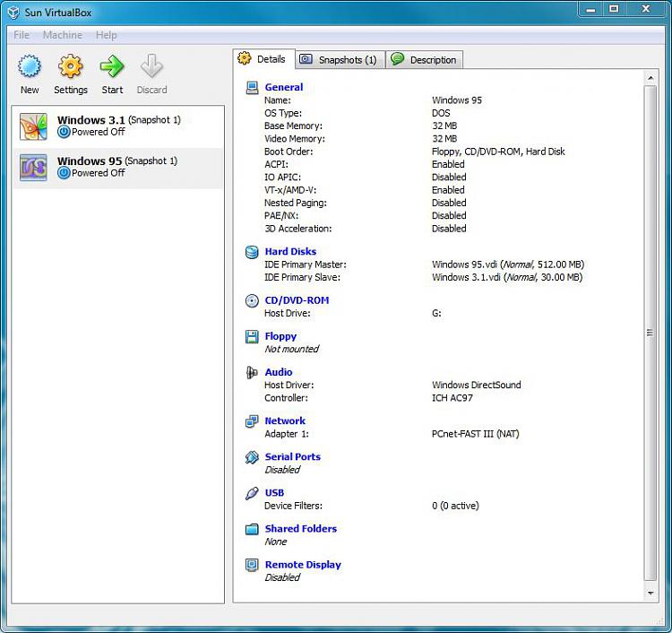The image size is (672, 633).
Task: Open the Hard Disks settings link
Action: 290,251
